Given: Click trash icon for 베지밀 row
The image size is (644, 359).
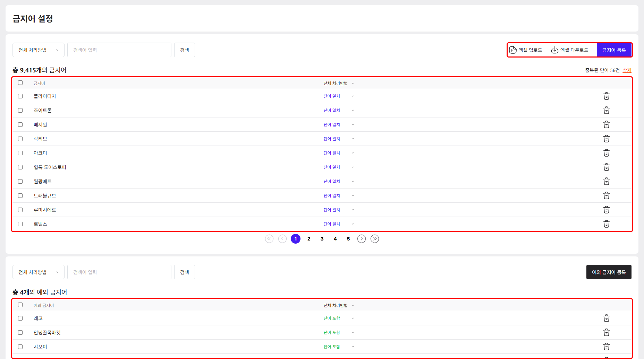Looking at the screenshot, I should click(x=606, y=124).
